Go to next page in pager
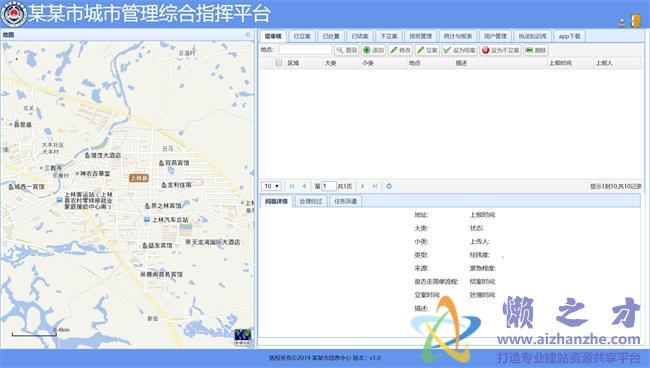The image size is (650, 368). pyautogui.click(x=363, y=186)
